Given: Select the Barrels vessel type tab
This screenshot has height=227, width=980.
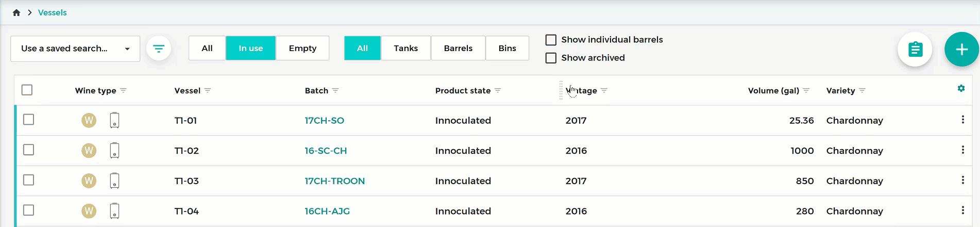Looking at the screenshot, I should pyautogui.click(x=458, y=48).
